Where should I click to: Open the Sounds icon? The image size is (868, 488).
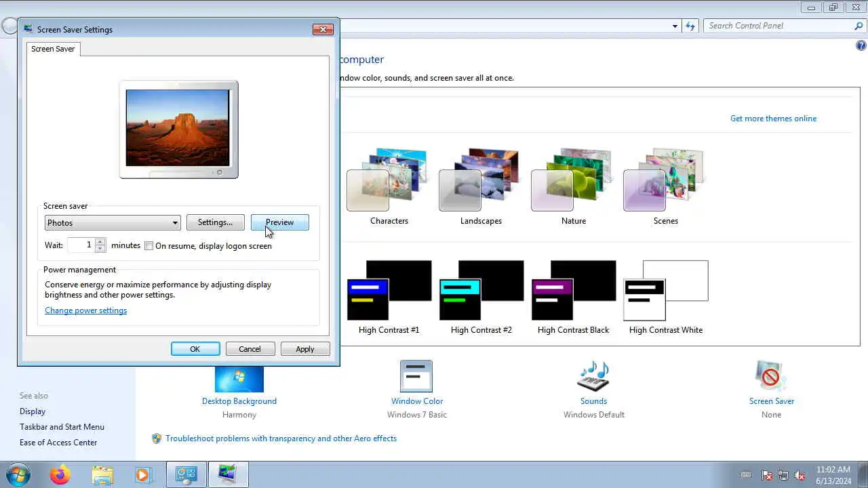coord(593,376)
